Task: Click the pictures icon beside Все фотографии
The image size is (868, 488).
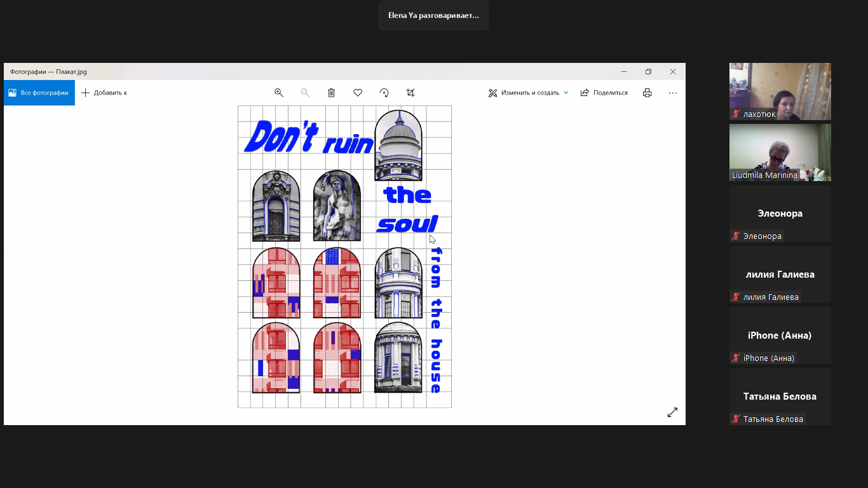Action: (12, 93)
